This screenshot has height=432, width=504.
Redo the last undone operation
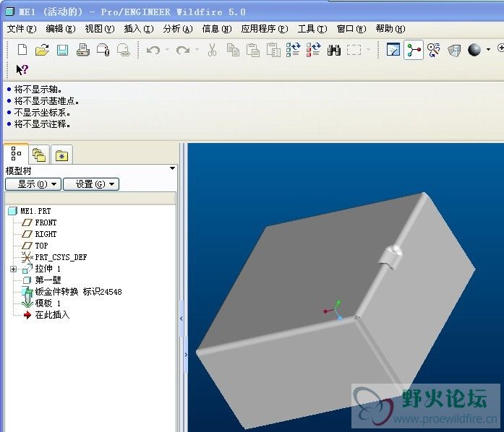coord(183,50)
